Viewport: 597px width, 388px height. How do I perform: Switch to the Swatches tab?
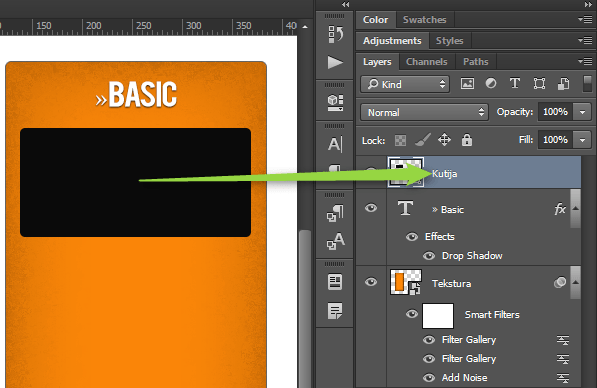tap(425, 19)
